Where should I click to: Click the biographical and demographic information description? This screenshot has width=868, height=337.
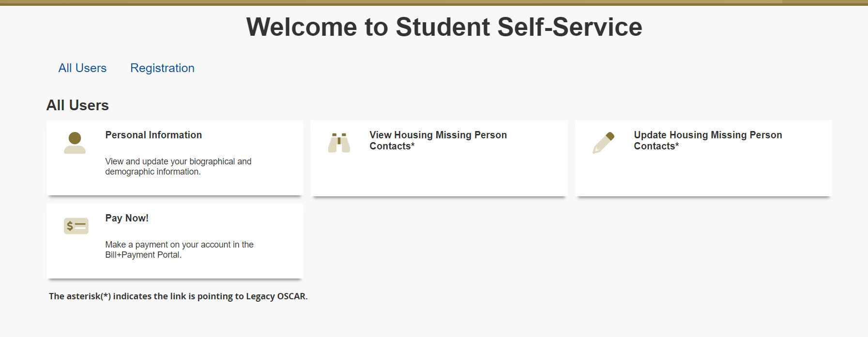pyautogui.click(x=178, y=166)
